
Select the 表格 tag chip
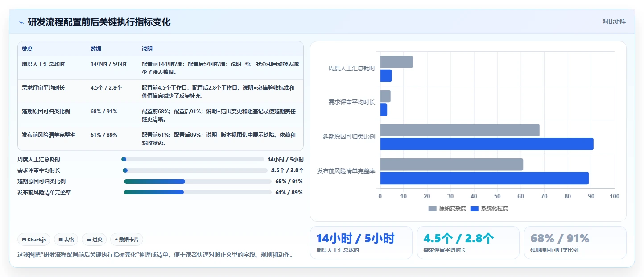pyautogui.click(x=66, y=240)
